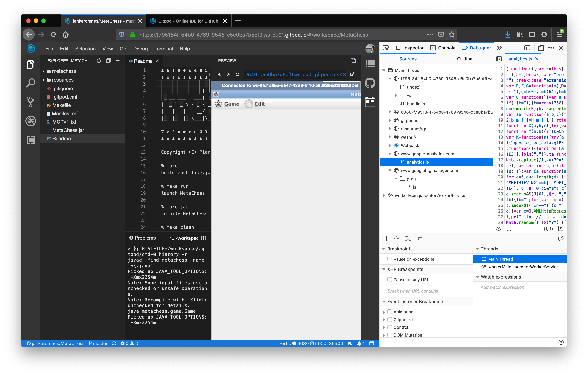
Task: Open the GitHub panel icon on right sidebar
Action: [370, 83]
